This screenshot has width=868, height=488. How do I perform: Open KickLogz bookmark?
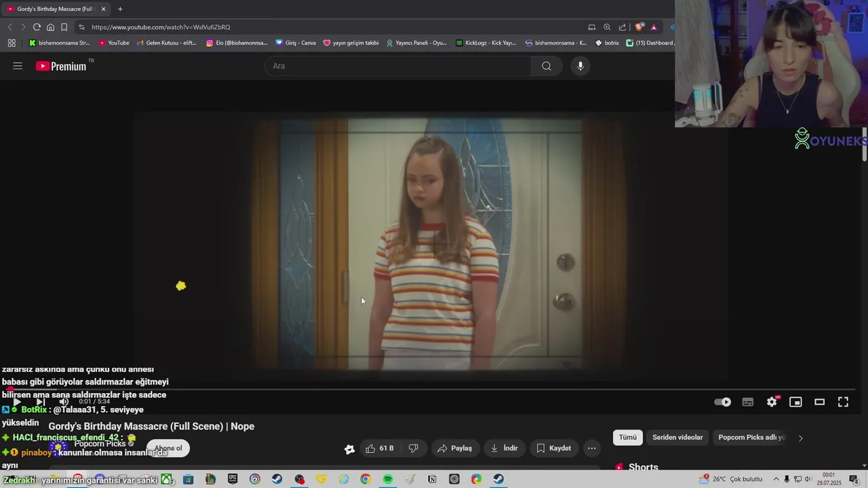(486, 43)
